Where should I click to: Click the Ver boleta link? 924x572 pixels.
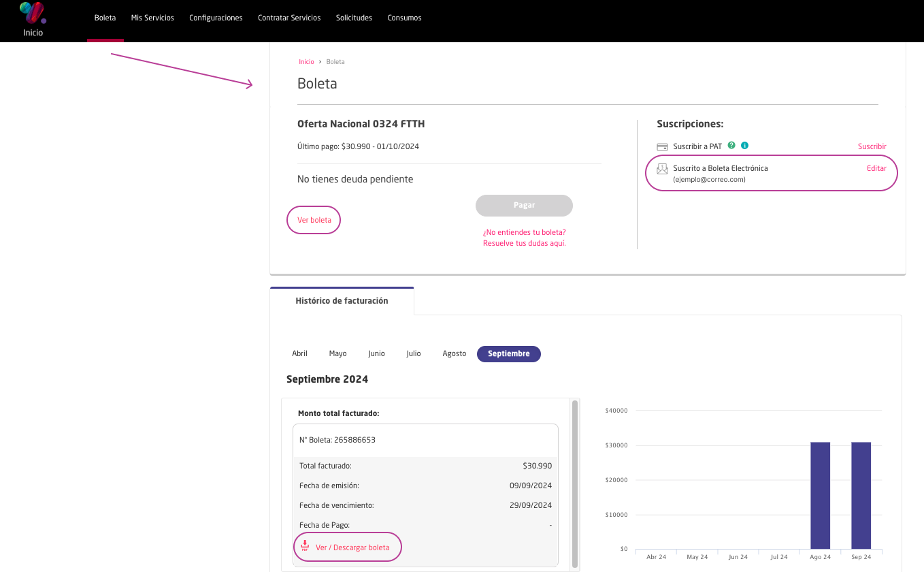point(314,220)
